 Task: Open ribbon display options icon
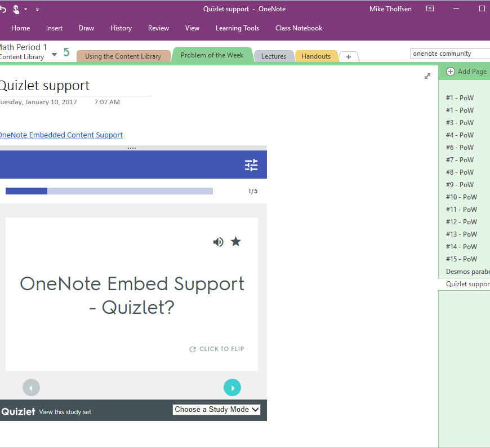pyautogui.click(x=430, y=9)
